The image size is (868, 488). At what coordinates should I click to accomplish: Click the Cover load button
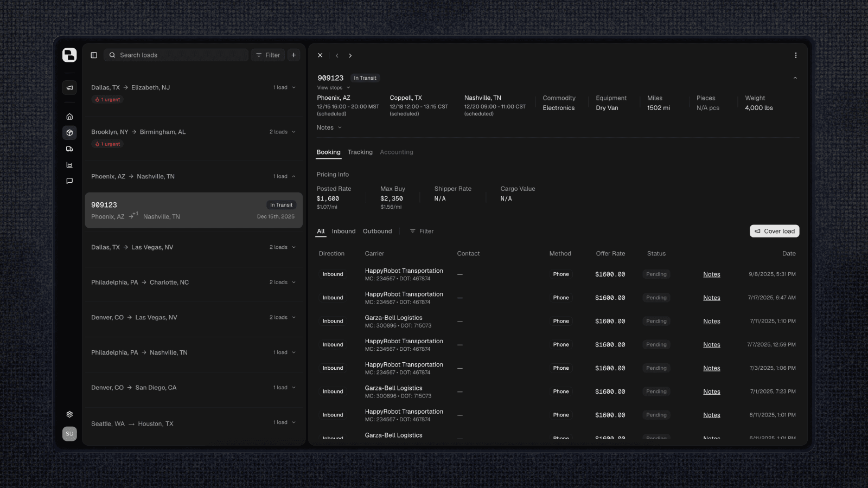(x=775, y=231)
